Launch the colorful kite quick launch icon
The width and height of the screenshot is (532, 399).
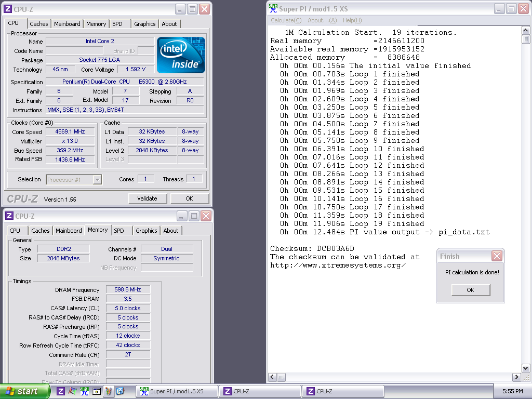73,391
